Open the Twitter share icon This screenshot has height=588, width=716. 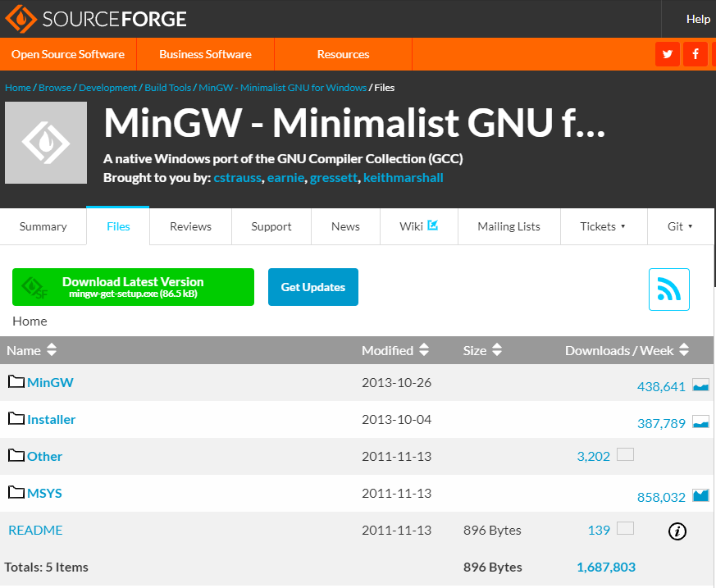click(x=667, y=54)
